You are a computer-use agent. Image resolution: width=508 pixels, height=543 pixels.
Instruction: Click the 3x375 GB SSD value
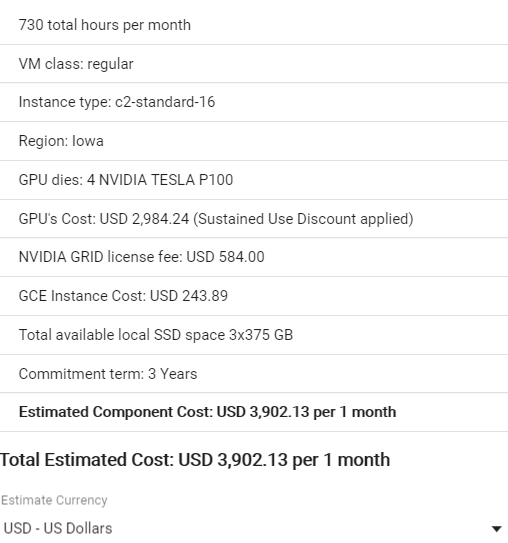(261, 335)
